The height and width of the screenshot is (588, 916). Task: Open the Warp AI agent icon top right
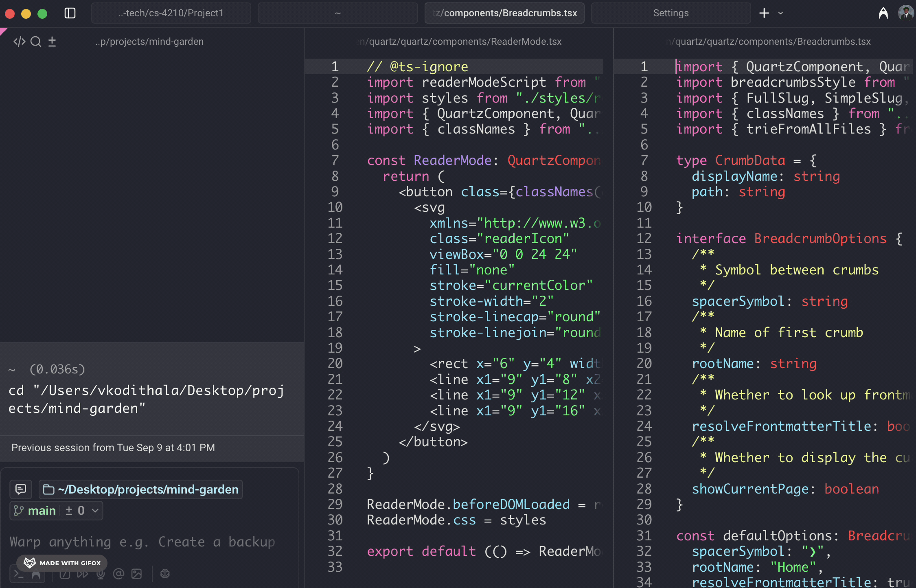coord(883,13)
